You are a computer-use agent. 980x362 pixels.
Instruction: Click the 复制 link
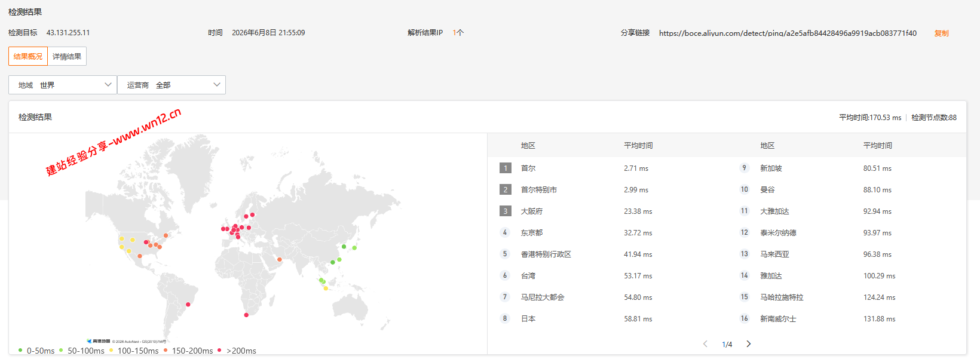point(941,33)
